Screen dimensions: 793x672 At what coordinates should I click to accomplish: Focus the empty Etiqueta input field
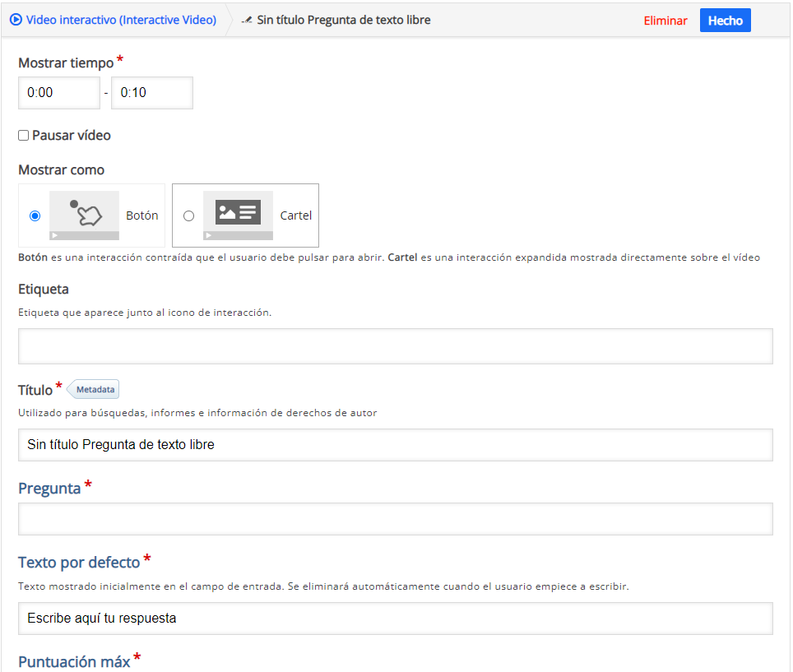(x=395, y=346)
